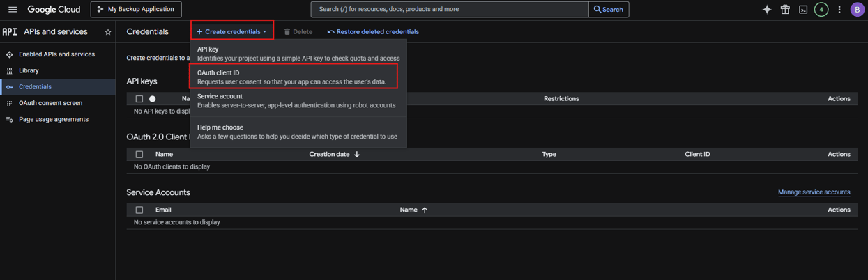Open Page usage agreements
Viewport: 868px width, 280px height.
tap(54, 120)
